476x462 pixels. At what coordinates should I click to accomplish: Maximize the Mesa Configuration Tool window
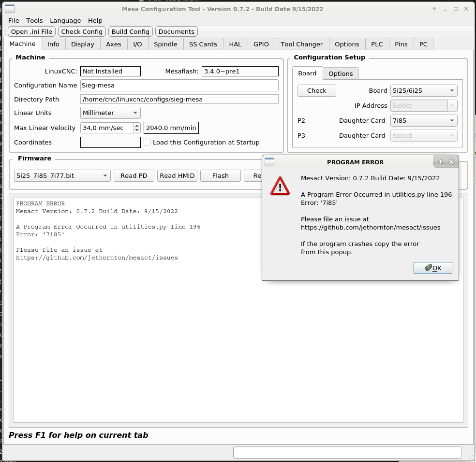pyautogui.click(x=456, y=9)
